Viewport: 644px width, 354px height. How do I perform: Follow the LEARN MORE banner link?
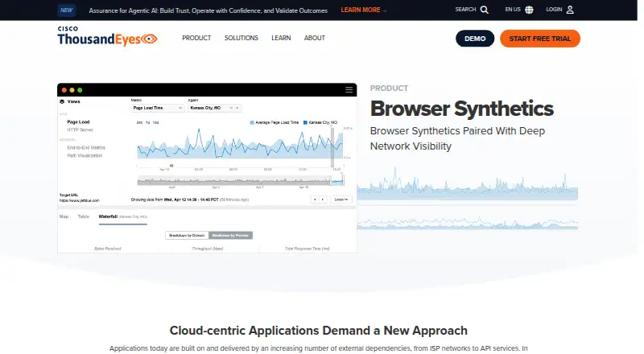pyautogui.click(x=364, y=10)
